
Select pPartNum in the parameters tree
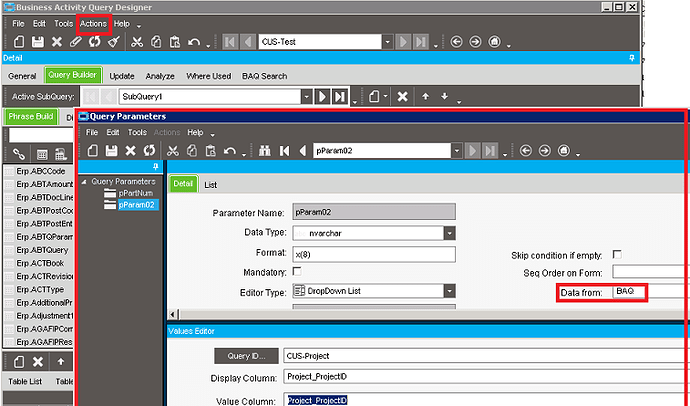pyautogui.click(x=136, y=193)
